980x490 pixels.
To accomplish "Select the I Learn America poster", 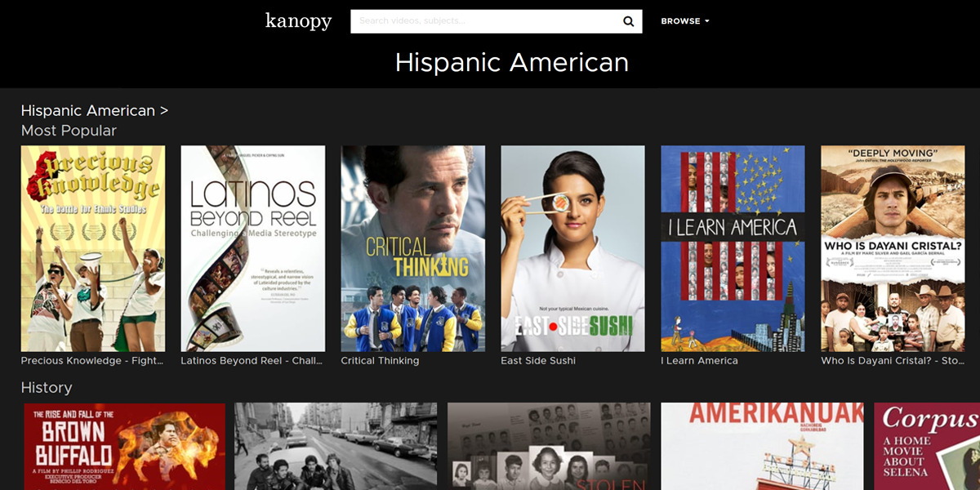I will tap(733, 247).
